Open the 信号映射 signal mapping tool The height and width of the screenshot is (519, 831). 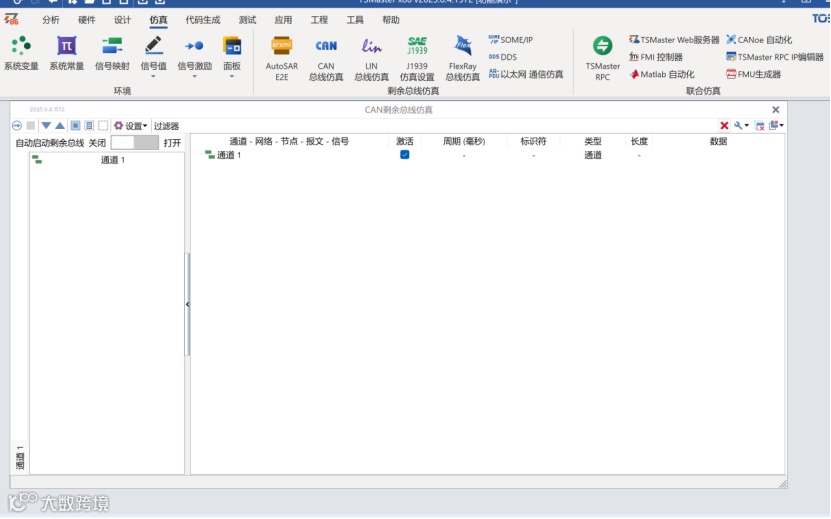[112, 53]
